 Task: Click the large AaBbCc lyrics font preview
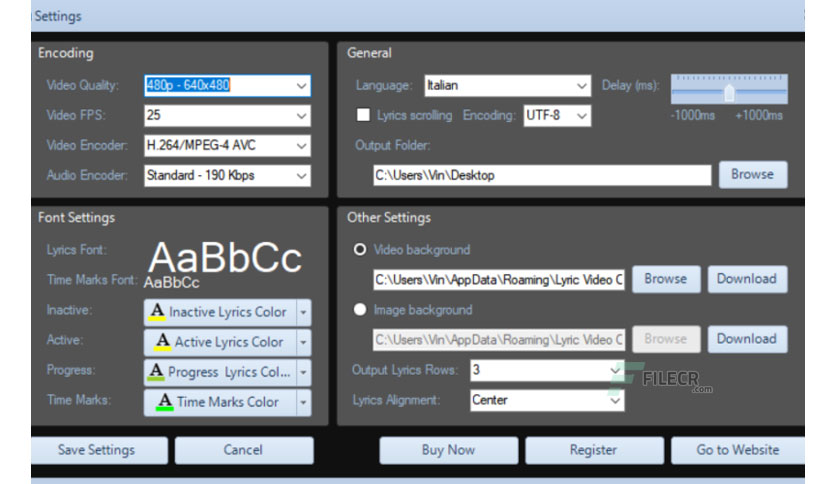coord(225,258)
